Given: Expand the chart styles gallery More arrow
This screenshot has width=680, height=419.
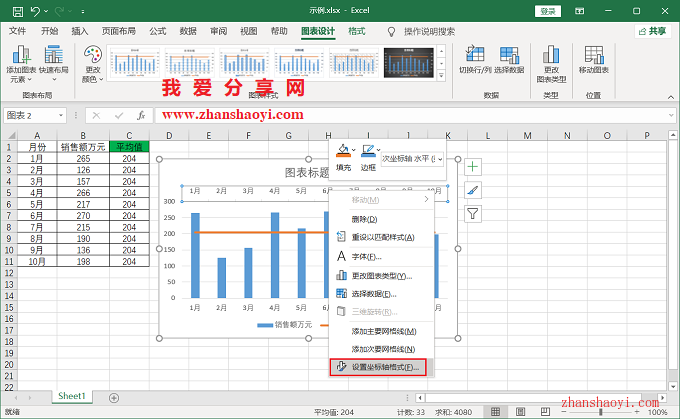Looking at the screenshot, I should click(x=441, y=75).
